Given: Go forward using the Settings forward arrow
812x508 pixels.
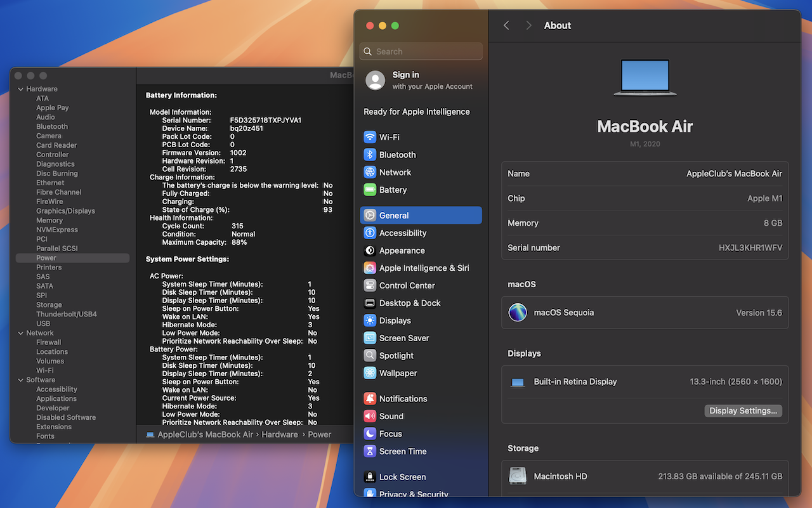Looking at the screenshot, I should pyautogui.click(x=528, y=25).
